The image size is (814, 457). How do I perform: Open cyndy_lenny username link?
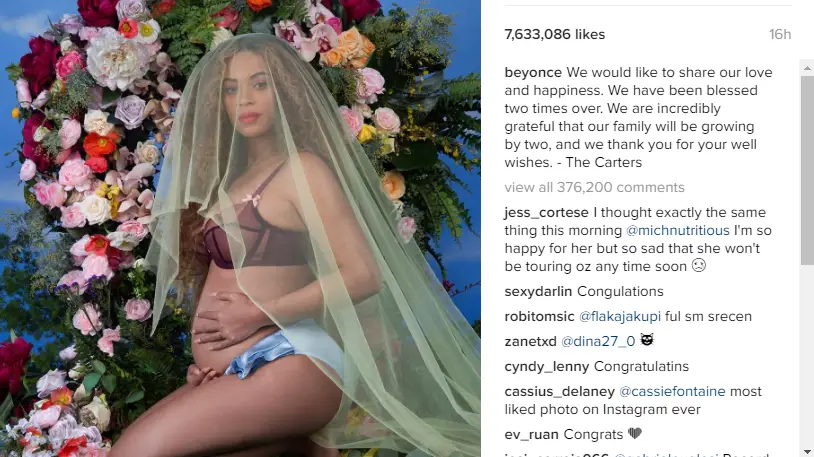[x=547, y=367]
